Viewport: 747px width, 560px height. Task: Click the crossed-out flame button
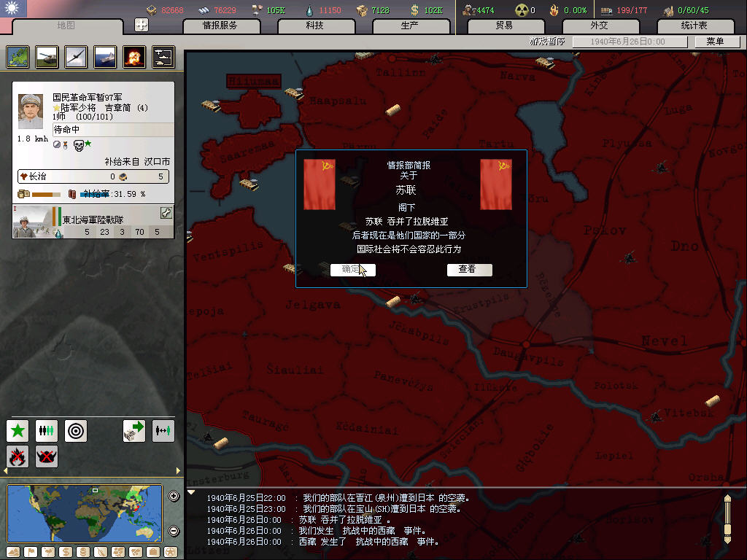[x=18, y=456]
